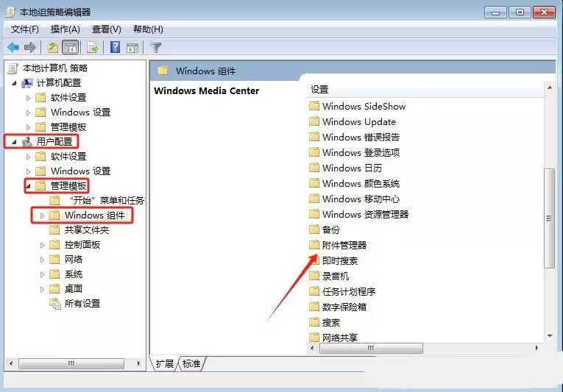Click the Help question mark toolbar icon

(x=115, y=47)
